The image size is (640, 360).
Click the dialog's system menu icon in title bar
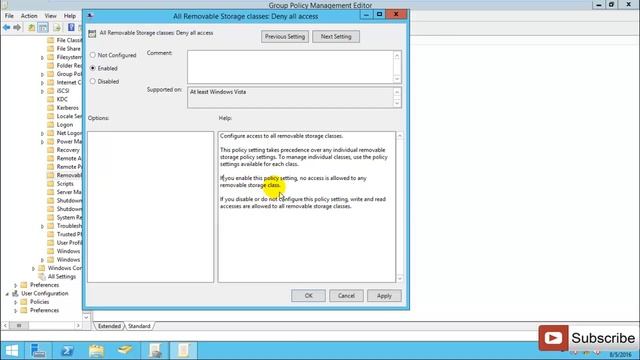91,16
